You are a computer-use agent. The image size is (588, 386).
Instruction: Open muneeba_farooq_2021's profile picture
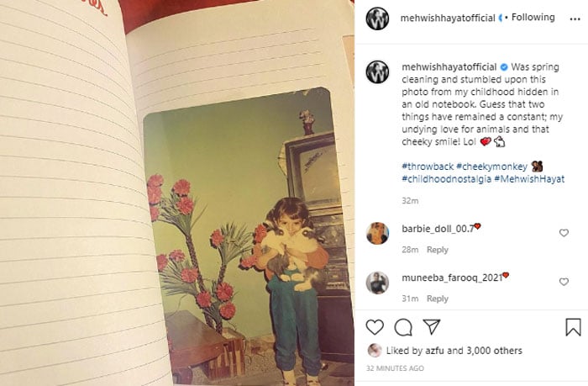[378, 283]
